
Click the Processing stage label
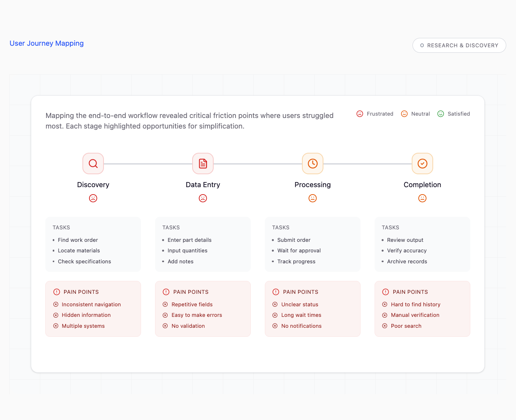point(312,184)
